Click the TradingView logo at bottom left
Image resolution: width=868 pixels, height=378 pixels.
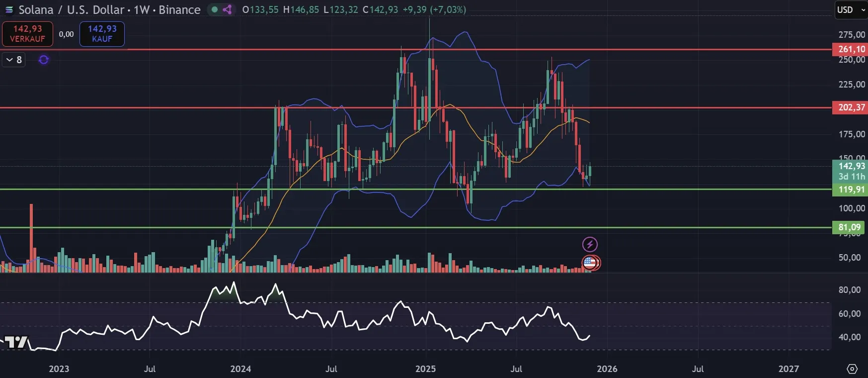coord(16,342)
